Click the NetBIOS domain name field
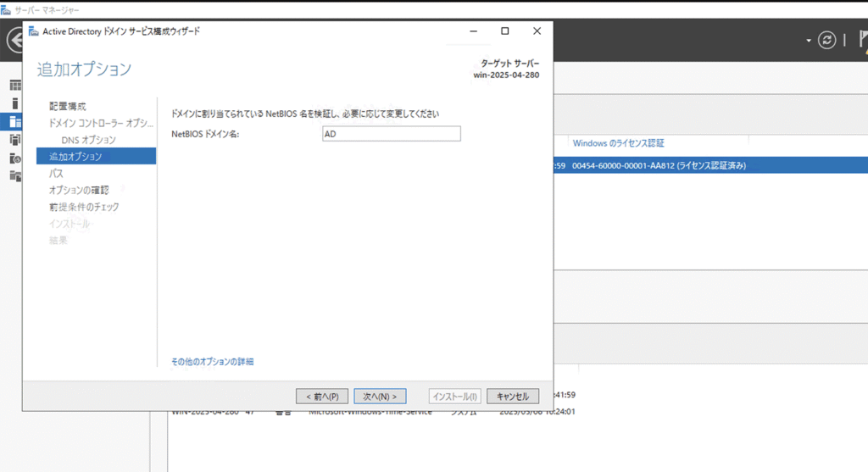 [x=392, y=134]
